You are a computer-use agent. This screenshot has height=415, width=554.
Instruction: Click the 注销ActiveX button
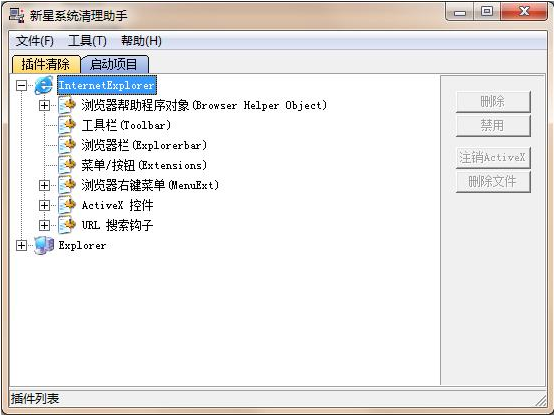[x=493, y=158]
